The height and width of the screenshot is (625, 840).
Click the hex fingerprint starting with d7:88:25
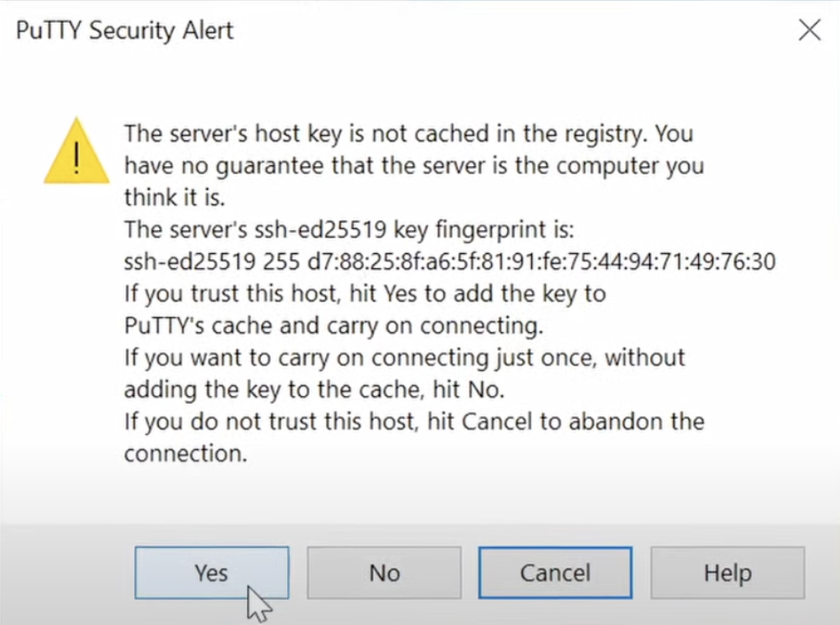coord(542,262)
